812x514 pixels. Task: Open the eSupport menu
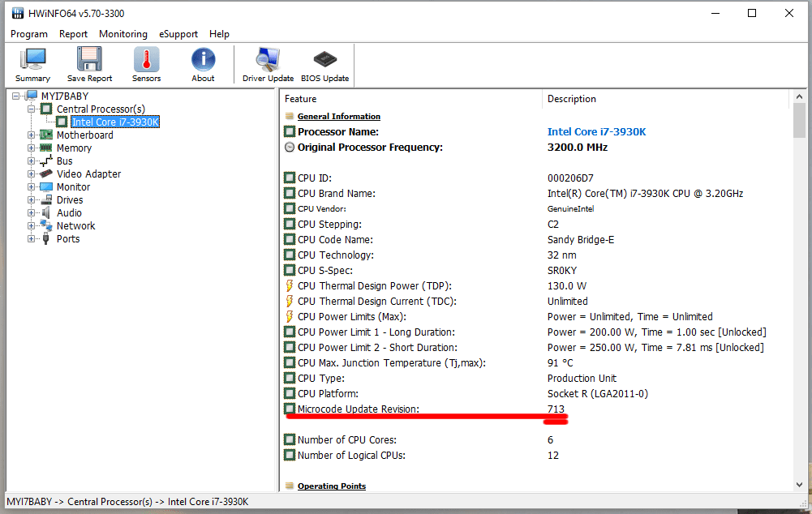pos(178,34)
